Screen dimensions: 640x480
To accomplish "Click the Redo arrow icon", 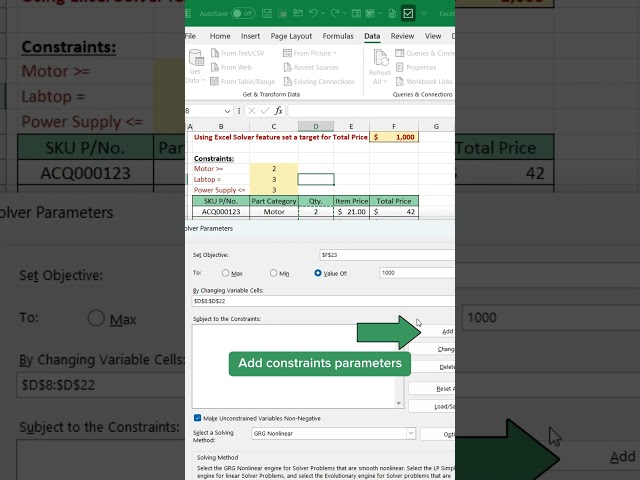I will (x=335, y=13).
